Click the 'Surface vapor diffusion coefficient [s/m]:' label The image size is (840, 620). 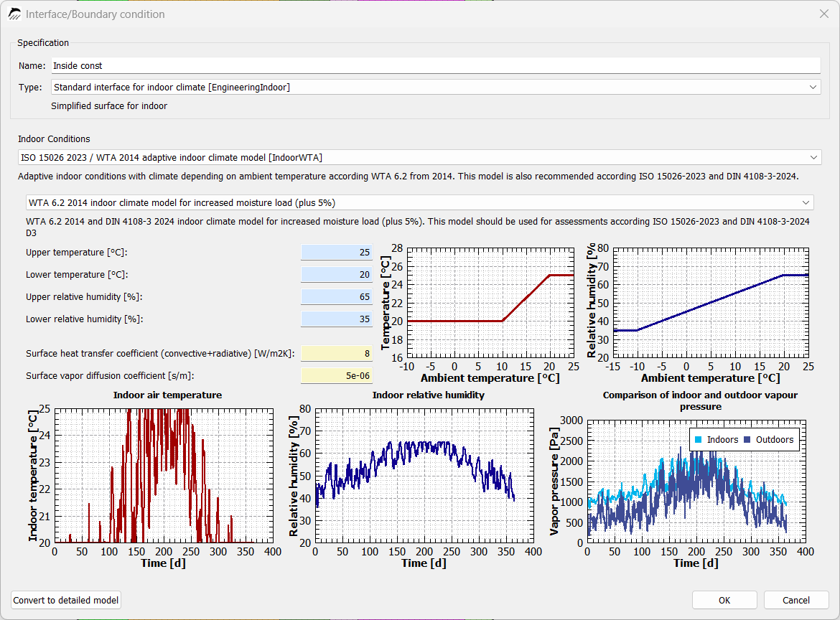click(x=110, y=376)
